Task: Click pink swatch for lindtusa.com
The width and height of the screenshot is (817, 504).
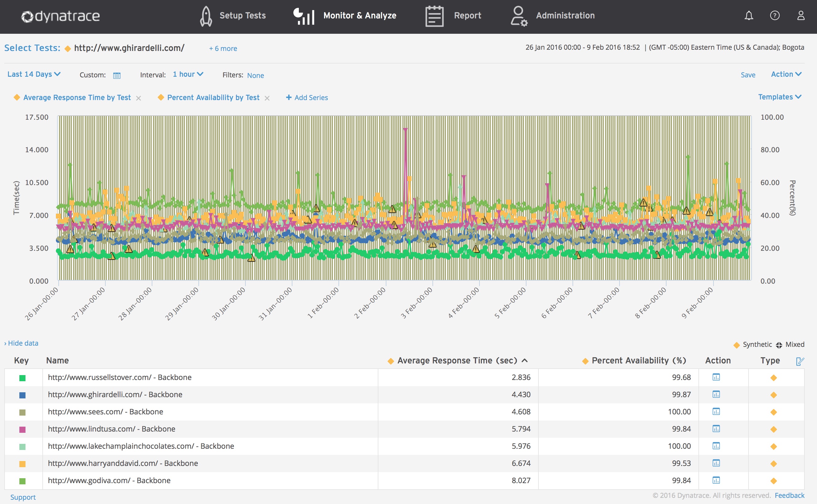Action: pyautogui.click(x=22, y=430)
